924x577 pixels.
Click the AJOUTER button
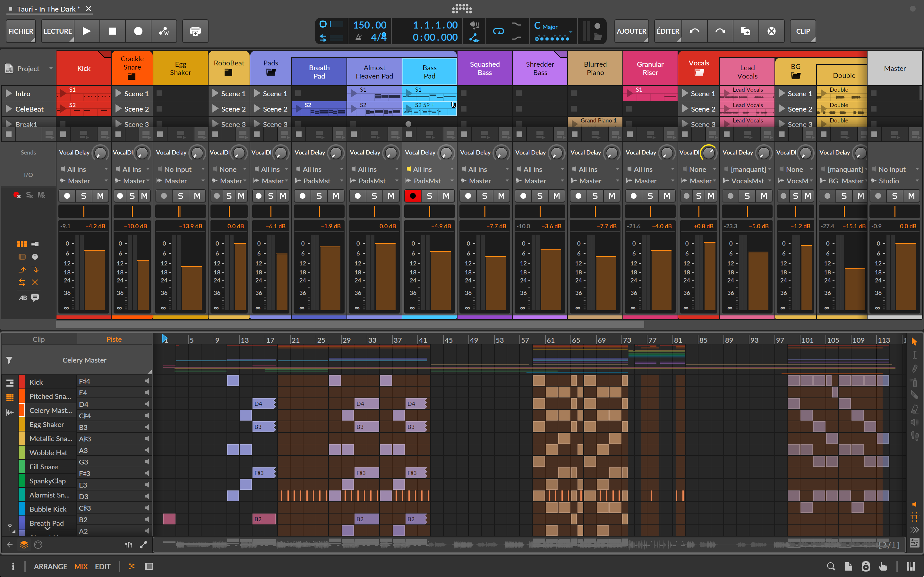[x=631, y=31]
